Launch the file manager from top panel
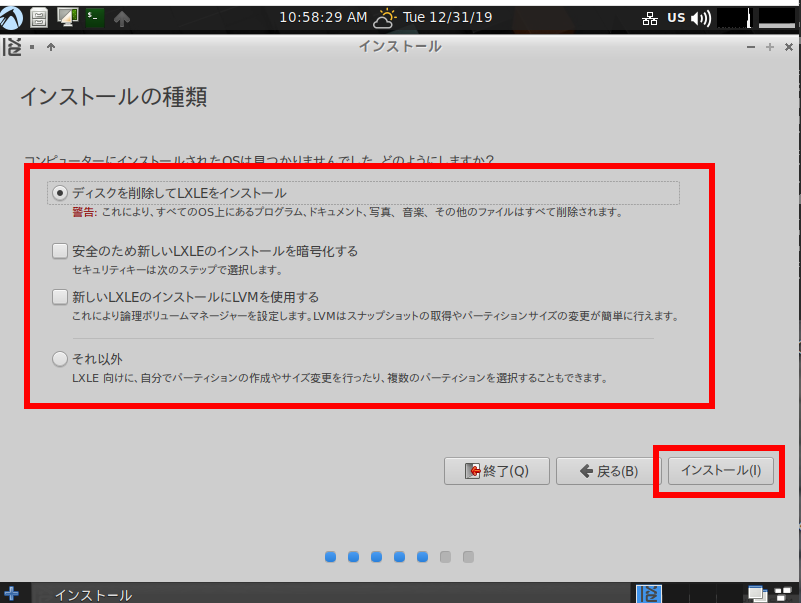This screenshot has width=801, height=603. click(x=39, y=18)
